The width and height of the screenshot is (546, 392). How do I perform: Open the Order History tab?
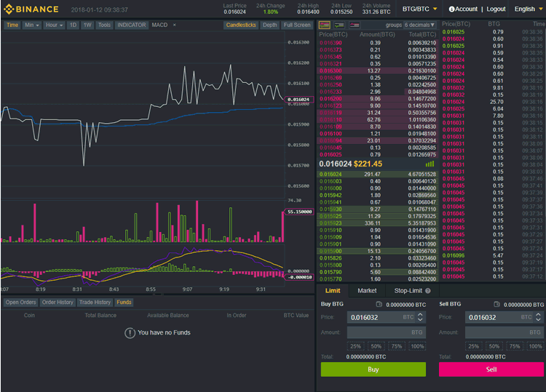[x=58, y=303]
